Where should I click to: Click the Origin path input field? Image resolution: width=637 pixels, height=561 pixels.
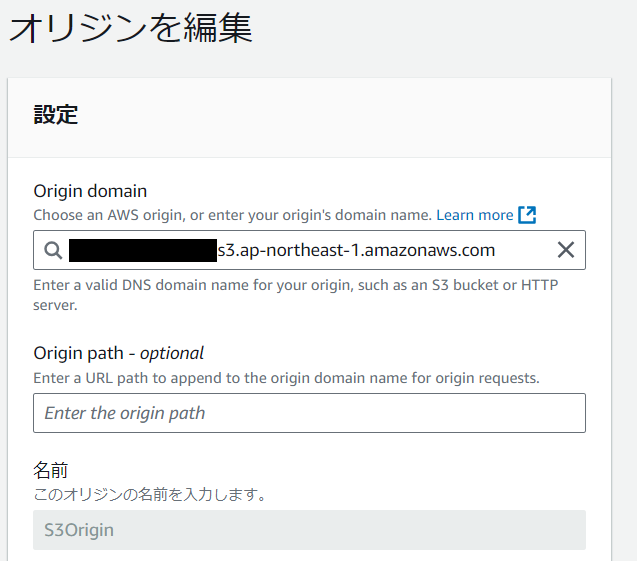coord(309,413)
